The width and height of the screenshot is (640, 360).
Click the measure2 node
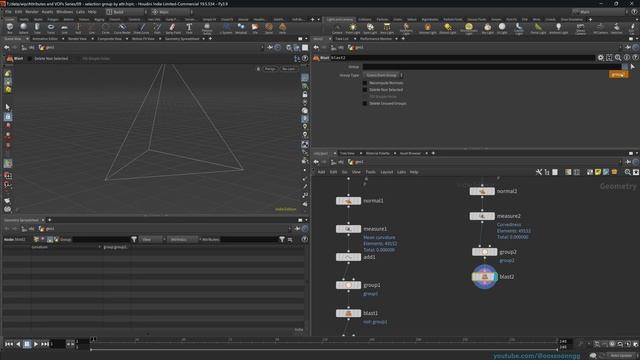click(482, 216)
